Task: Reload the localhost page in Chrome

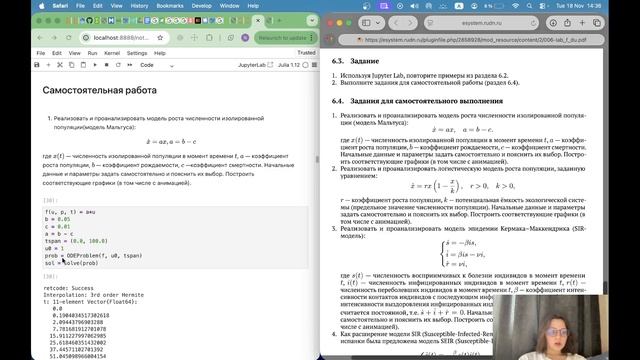Action: coord(69,38)
